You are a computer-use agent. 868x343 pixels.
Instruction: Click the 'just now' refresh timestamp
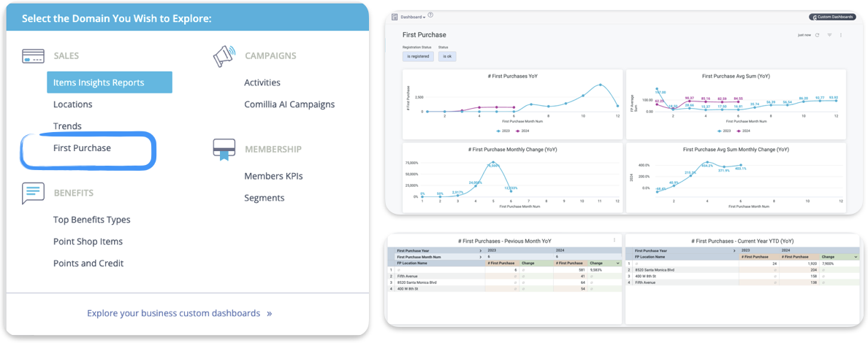(x=804, y=35)
